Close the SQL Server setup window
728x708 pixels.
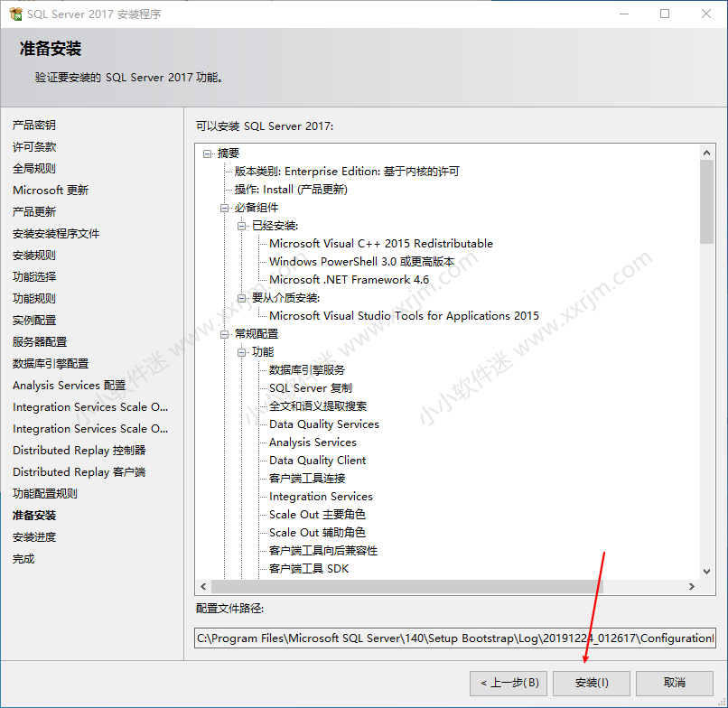706,14
